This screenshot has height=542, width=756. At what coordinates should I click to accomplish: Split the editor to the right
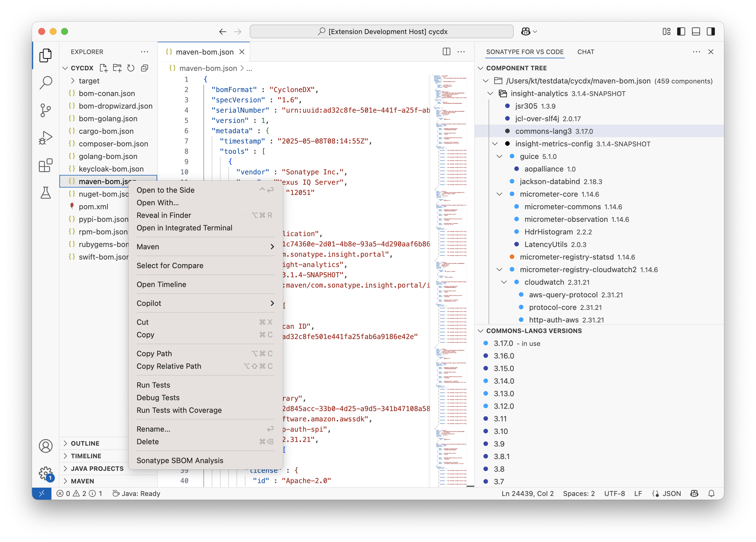tap(446, 52)
